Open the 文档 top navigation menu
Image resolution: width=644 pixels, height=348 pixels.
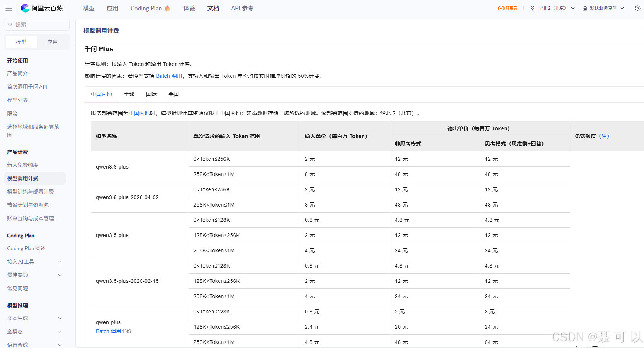click(213, 8)
